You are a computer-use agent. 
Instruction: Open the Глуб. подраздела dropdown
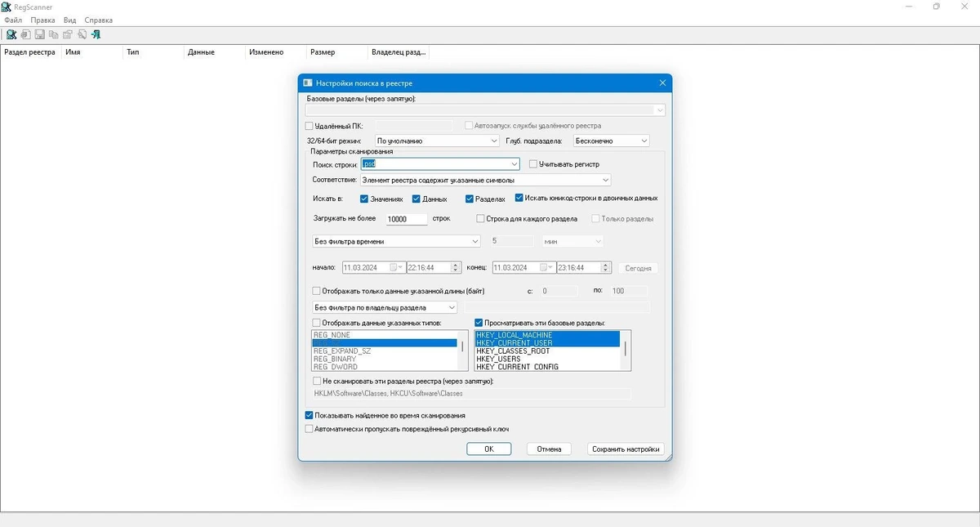coord(612,141)
